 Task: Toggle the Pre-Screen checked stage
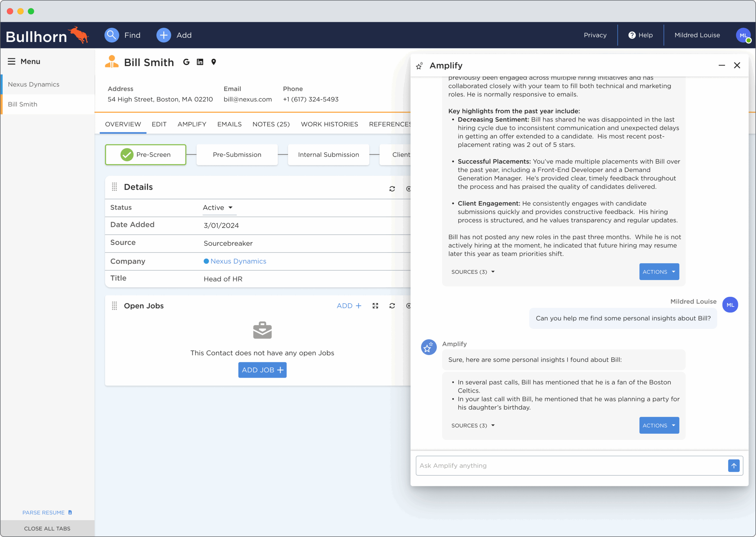tap(146, 154)
